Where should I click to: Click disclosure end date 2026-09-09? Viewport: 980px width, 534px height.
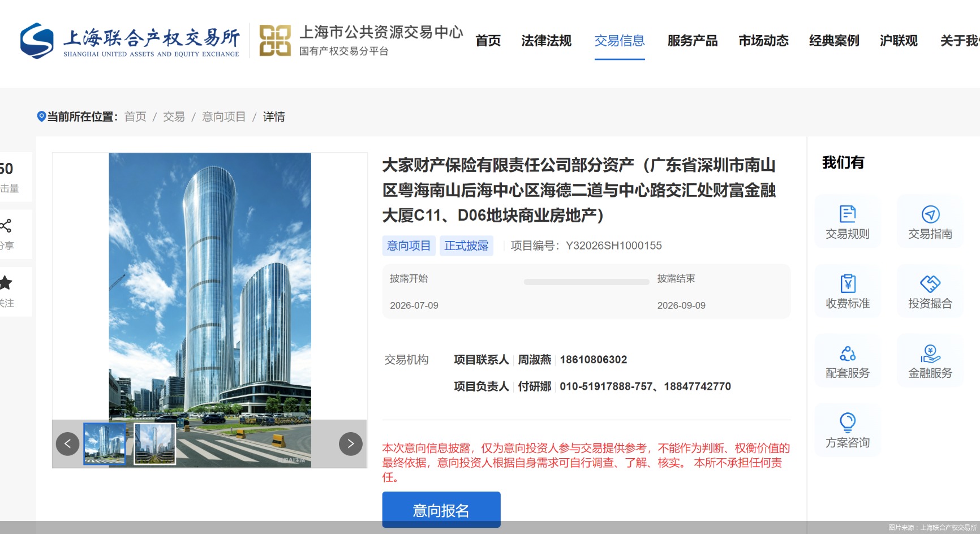[x=681, y=305]
